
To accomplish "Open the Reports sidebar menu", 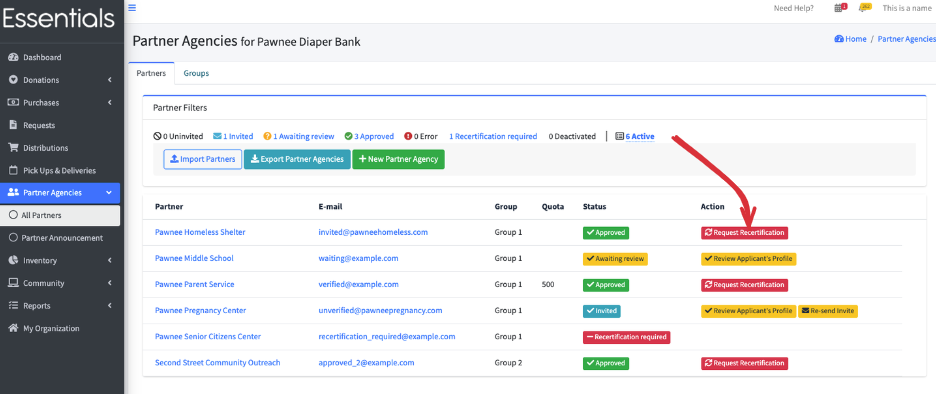I will pos(60,306).
